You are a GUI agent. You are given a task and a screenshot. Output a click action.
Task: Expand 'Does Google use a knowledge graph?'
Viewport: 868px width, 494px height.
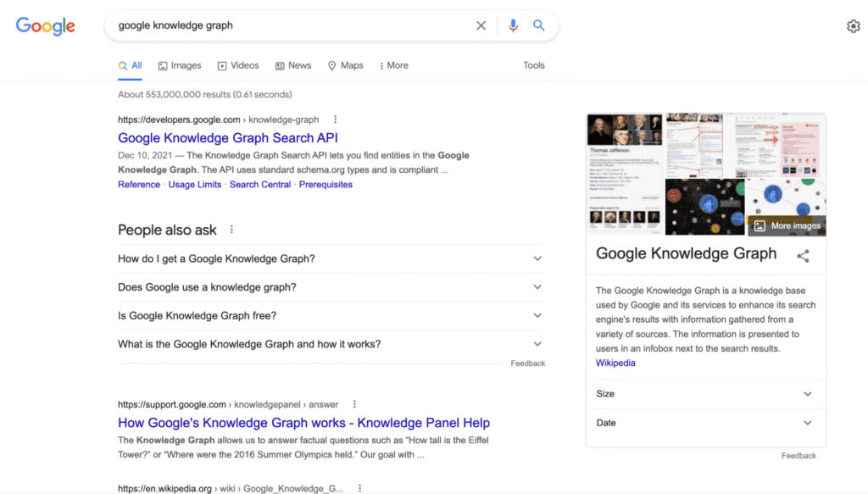pos(537,286)
